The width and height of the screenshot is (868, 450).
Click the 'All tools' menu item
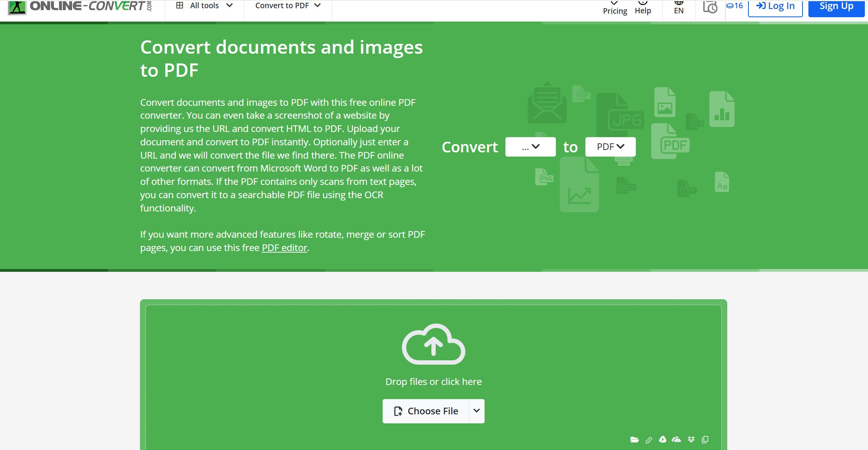[204, 6]
